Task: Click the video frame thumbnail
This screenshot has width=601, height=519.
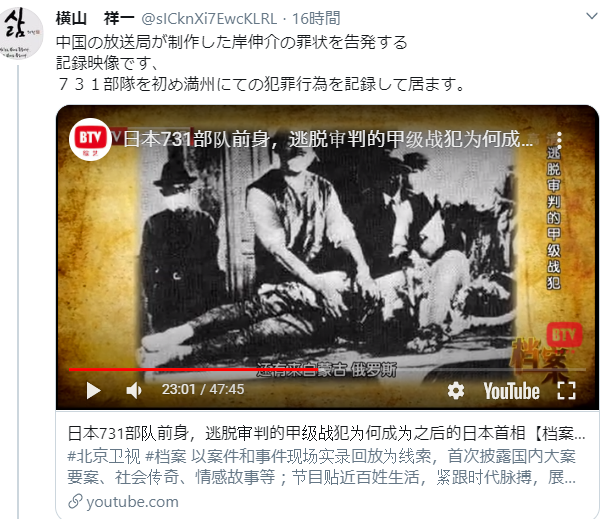Action: 327,257
